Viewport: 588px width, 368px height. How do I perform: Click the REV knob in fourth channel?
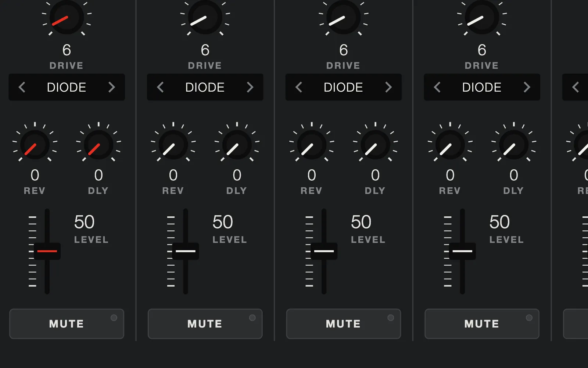coord(450,145)
